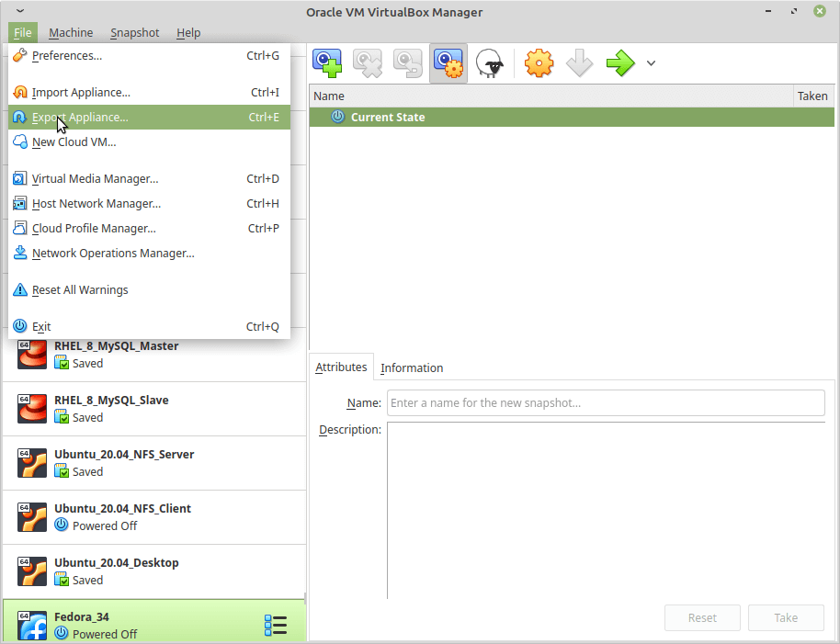This screenshot has height=644, width=840.
Task: Click the RHEL_8_MySQL_Slave red hat icon
Action: click(31, 409)
